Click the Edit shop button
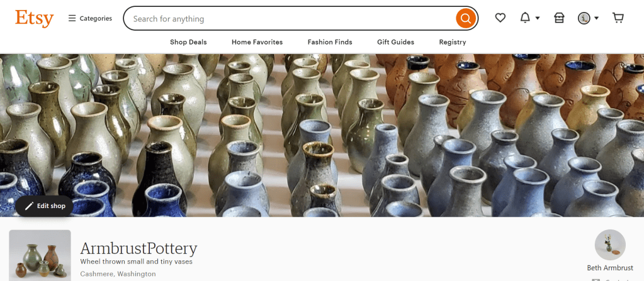 coord(45,206)
